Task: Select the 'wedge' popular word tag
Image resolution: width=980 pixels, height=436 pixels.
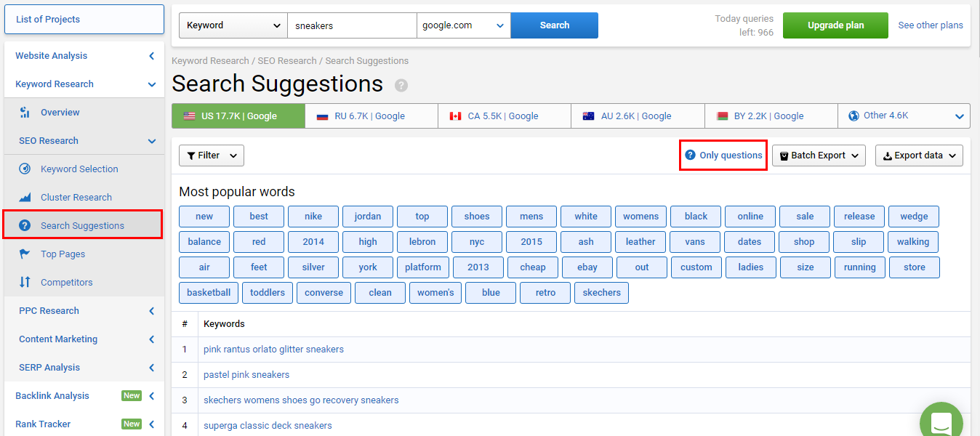Action: pyautogui.click(x=914, y=217)
